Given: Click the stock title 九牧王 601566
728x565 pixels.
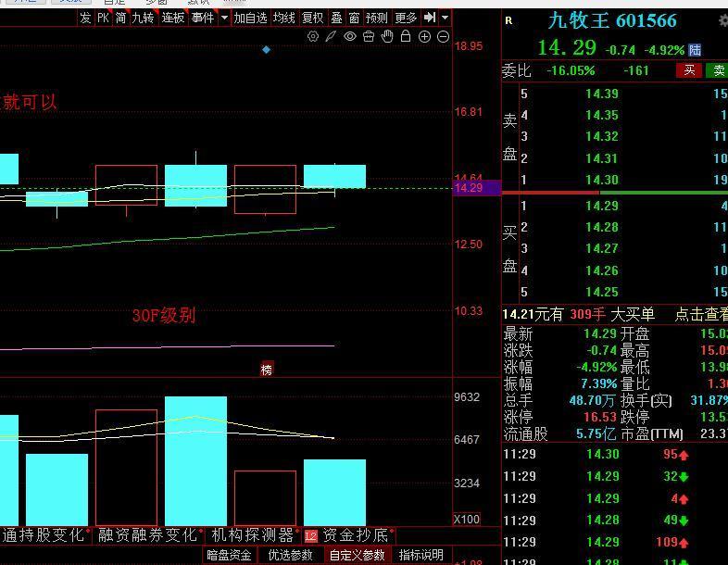Looking at the screenshot, I should [x=612, y=21].
